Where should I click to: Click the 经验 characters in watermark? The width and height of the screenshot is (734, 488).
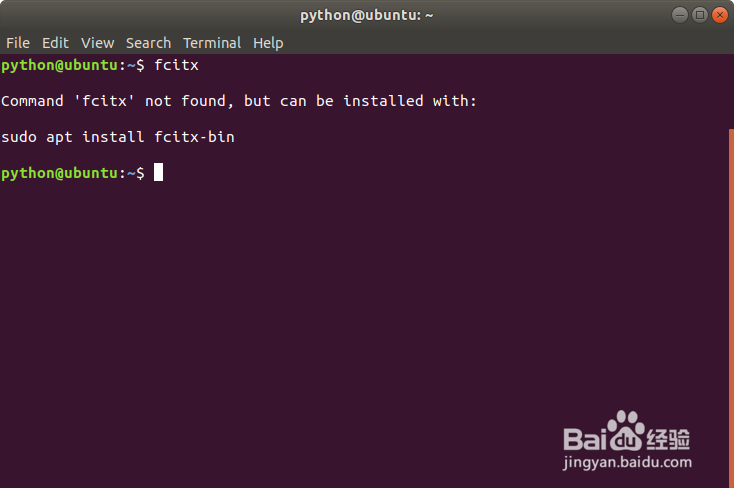coord(668,439)
